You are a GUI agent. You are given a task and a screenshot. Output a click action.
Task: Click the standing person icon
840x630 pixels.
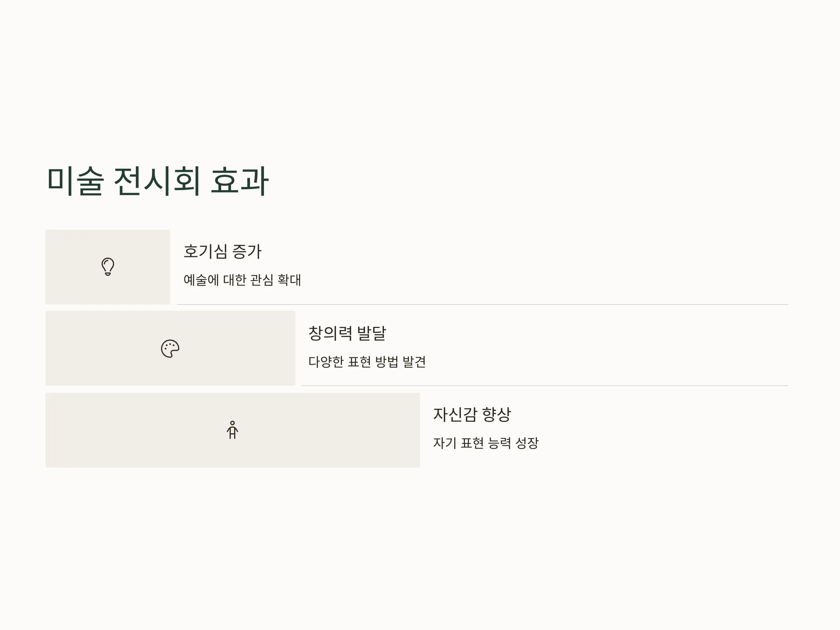coord(232,430)
